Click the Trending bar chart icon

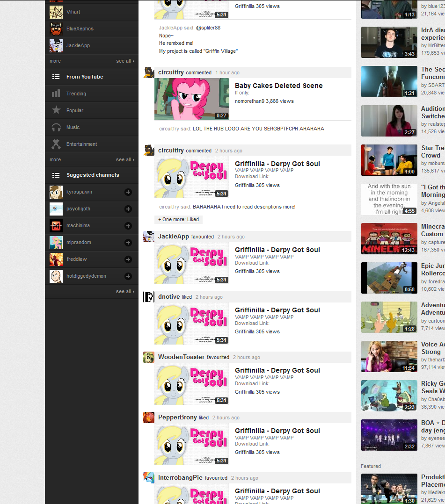[56, 94]
